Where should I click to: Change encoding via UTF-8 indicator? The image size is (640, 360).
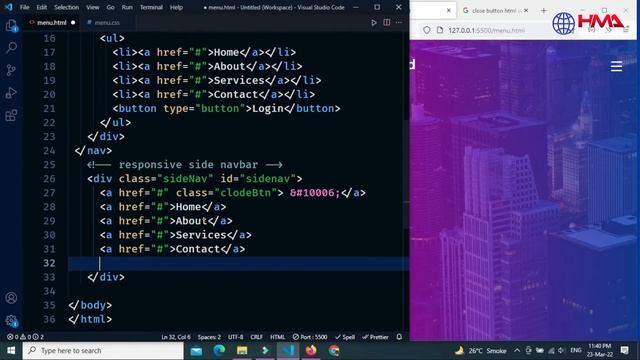click(x=236, y=337)
